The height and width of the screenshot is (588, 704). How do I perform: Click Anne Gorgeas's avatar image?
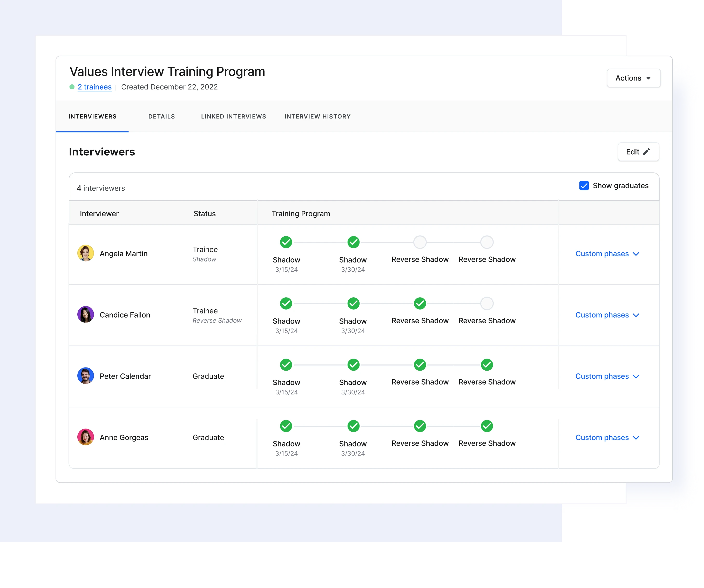coord(85,437)
